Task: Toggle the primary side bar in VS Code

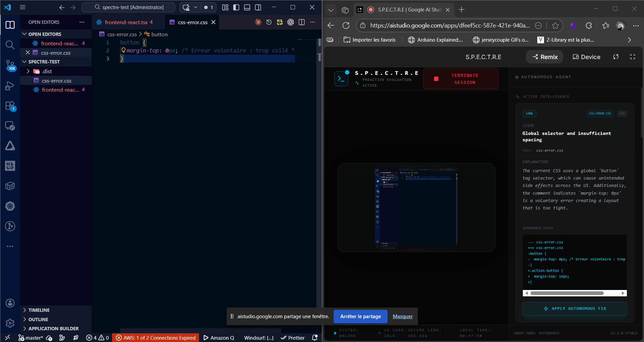Action: 236,7
